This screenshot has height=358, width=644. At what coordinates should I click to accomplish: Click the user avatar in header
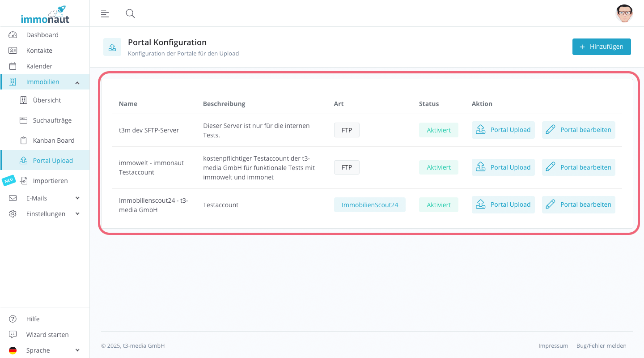624,13
